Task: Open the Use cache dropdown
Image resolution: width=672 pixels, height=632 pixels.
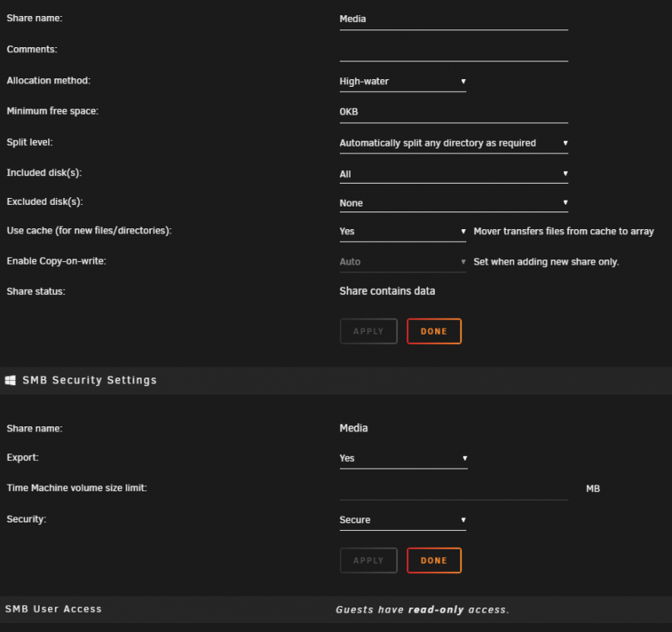Action: [x=402, y=231]
